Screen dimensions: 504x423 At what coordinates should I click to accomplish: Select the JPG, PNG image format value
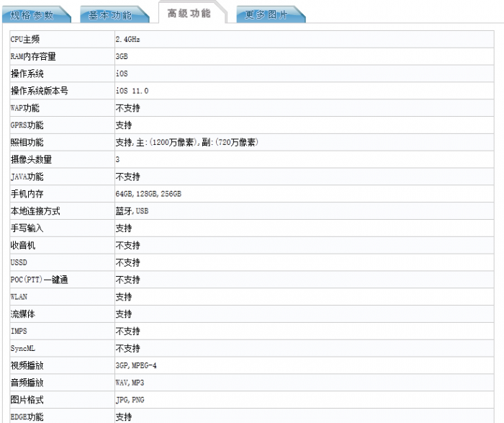click(130, 400)
